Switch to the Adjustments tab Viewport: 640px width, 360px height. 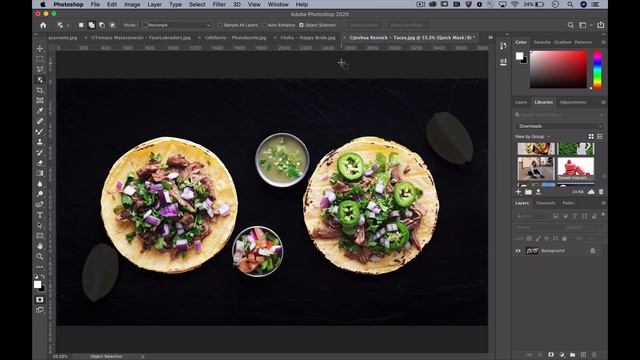(573, 102)
